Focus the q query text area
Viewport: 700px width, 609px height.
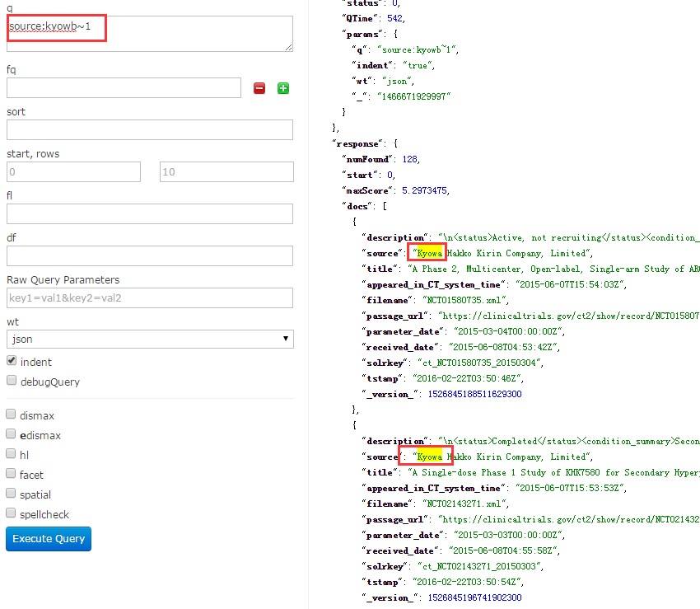coord(150,34)
